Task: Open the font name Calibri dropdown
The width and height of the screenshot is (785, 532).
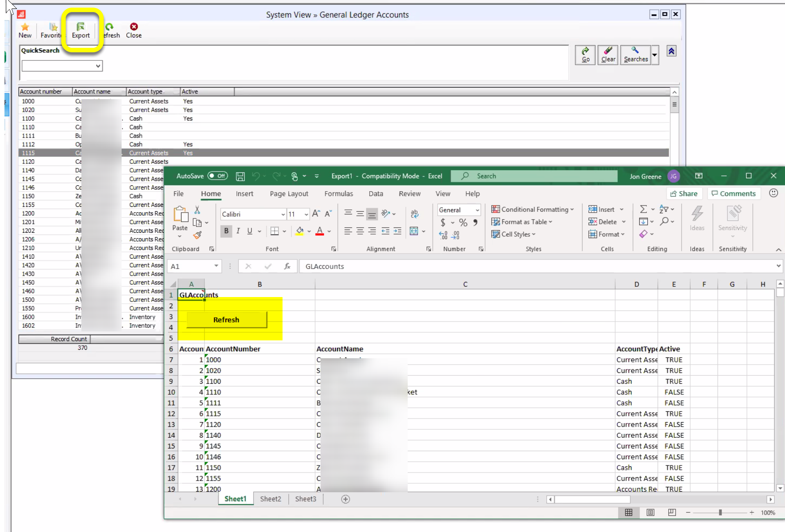Action: point(283,214)
